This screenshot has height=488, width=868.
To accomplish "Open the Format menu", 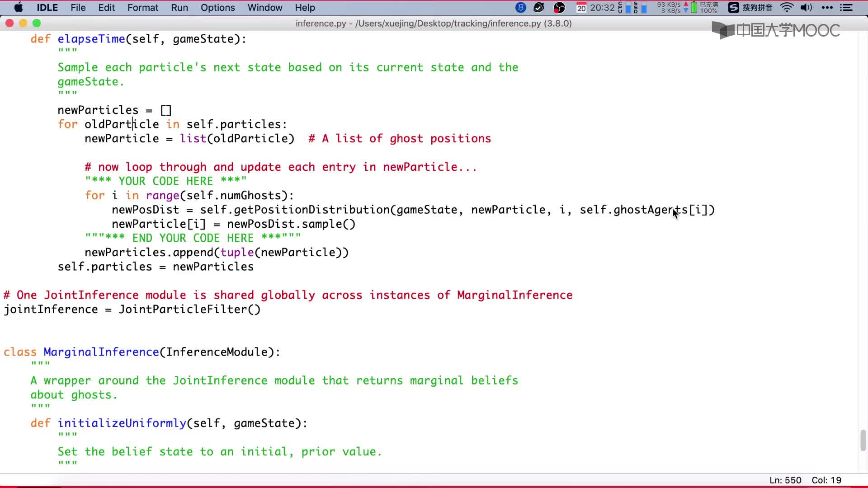I will [143, 8].
